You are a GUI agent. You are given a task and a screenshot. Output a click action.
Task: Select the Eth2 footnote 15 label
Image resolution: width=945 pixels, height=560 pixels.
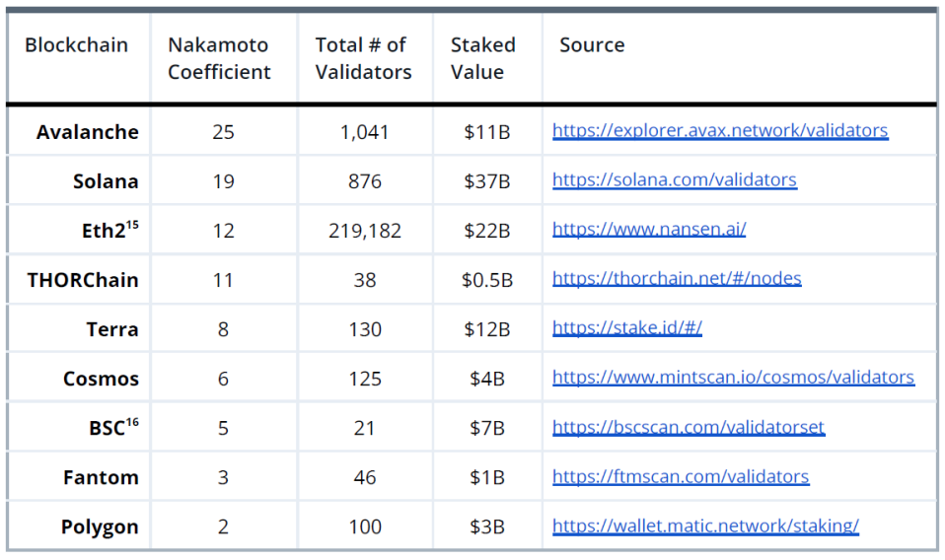110,230
